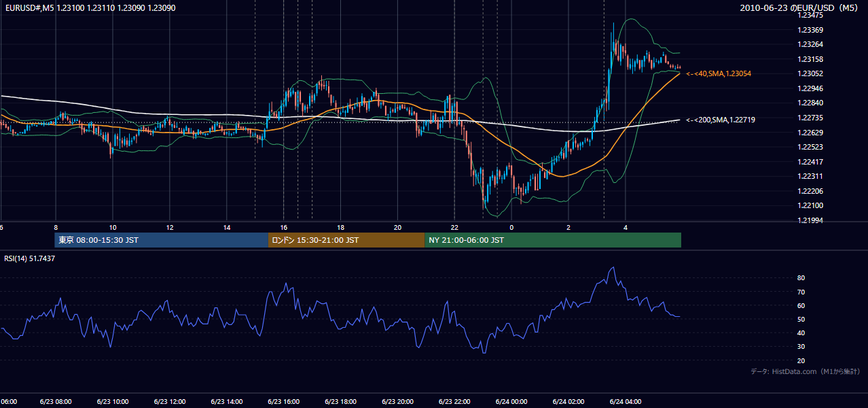Click price axis value 1.22735

(810, 118)
